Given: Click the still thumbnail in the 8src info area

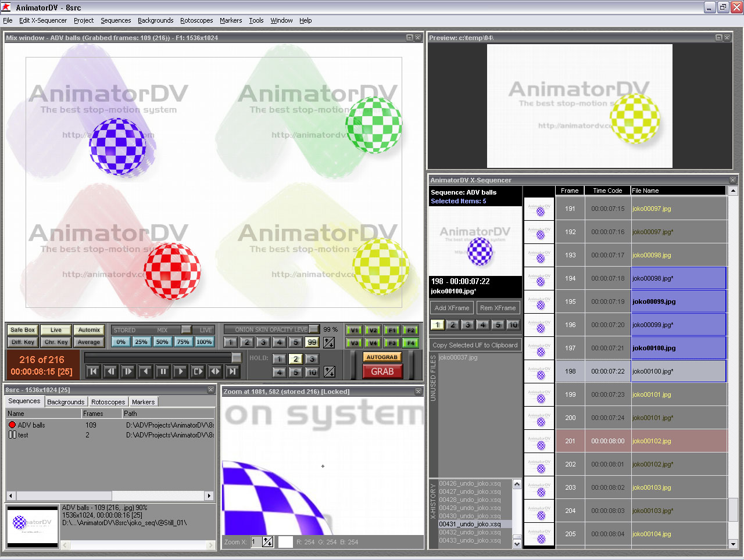Looking at the screenshot, I should (33, 526).
